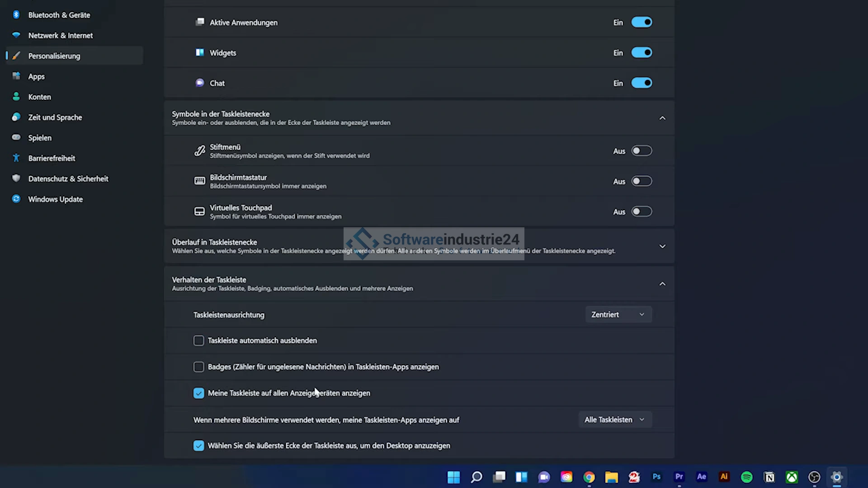Open Datenschutz & Sicherheit category

coord(68,179)
